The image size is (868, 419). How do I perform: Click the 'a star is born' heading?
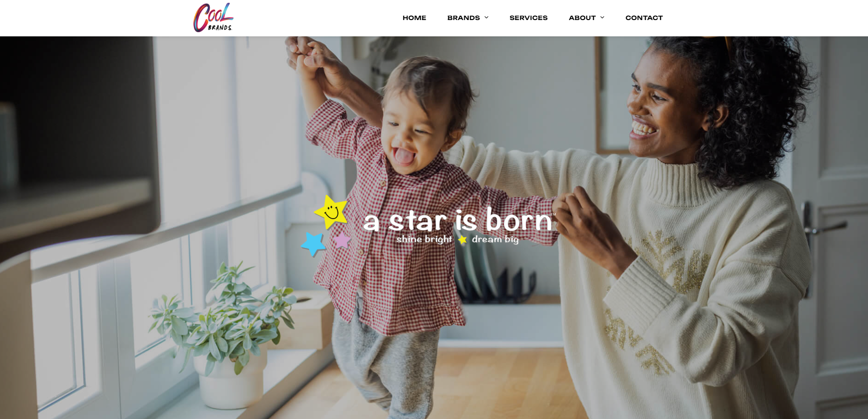click(x=458, y=220)
